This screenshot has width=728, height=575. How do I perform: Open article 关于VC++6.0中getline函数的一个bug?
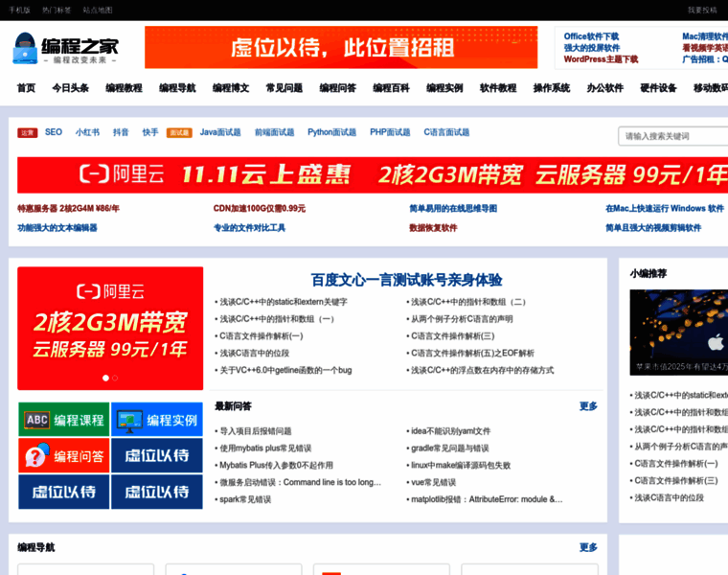pos(285,370)
